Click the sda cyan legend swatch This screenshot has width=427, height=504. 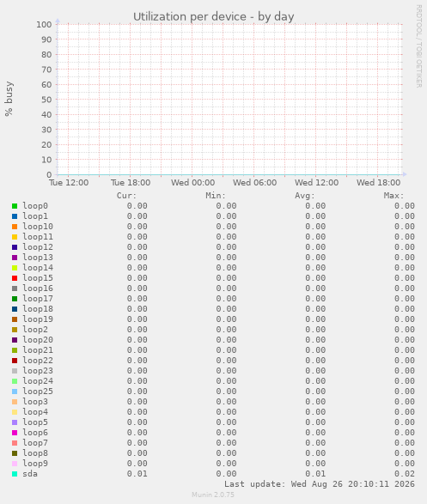pyautogui.click(x=15, y=474)
